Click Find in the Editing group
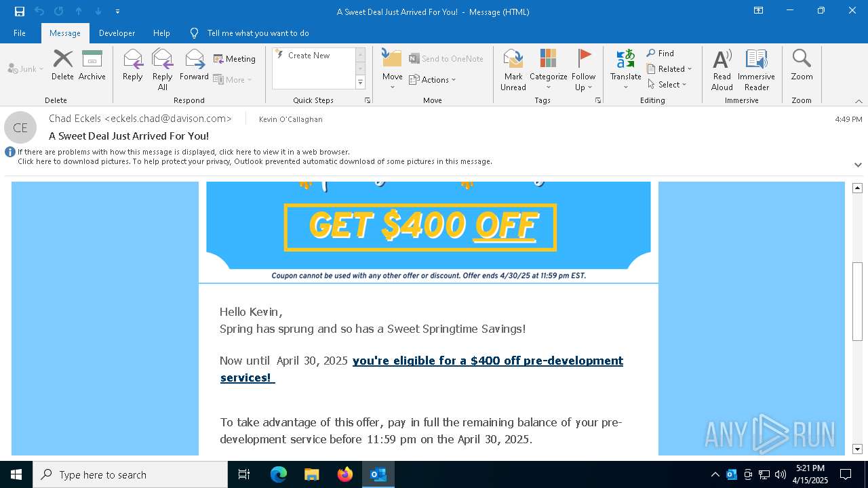Screen dimensions: 868x488 660,54
